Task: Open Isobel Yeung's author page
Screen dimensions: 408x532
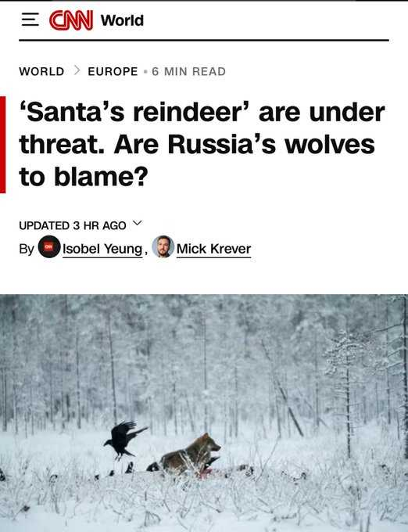Action: pyautogui.click(x=102, y=249)
